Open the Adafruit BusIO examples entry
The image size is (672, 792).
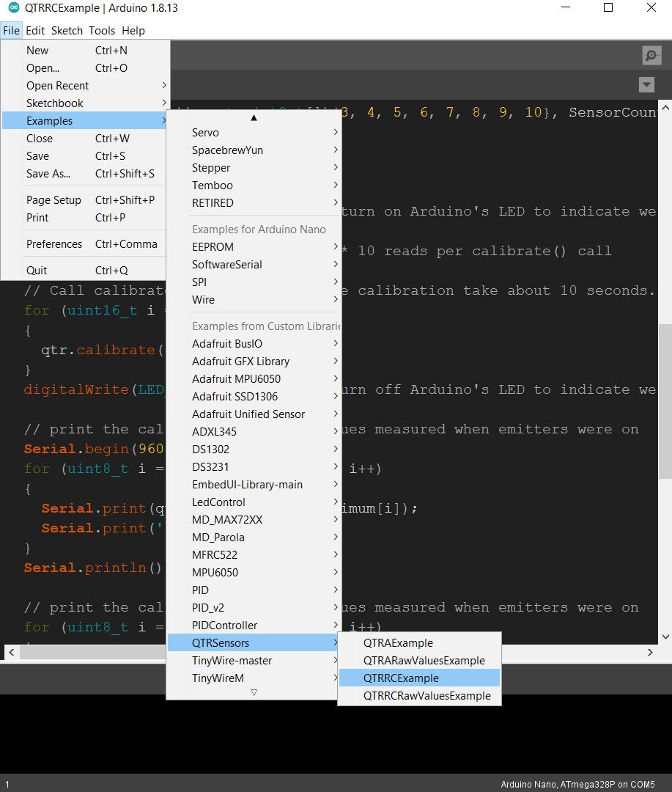click(254, 344)
